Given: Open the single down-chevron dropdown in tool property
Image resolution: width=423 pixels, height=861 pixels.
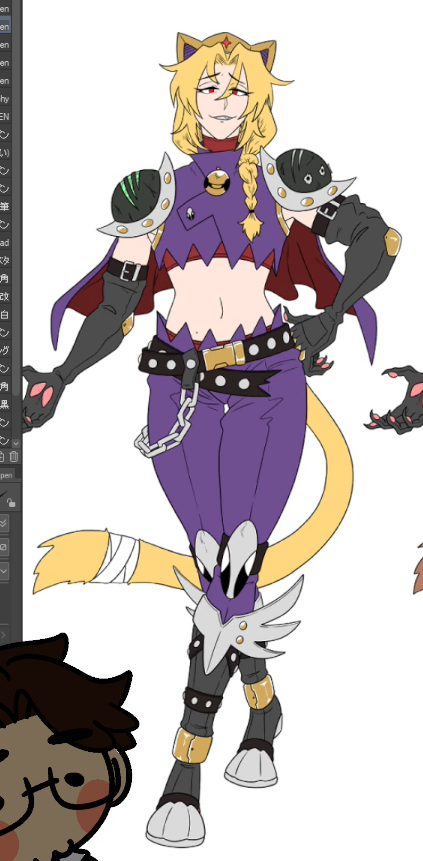Looking at the screenshot, I should tap(4, 571).
